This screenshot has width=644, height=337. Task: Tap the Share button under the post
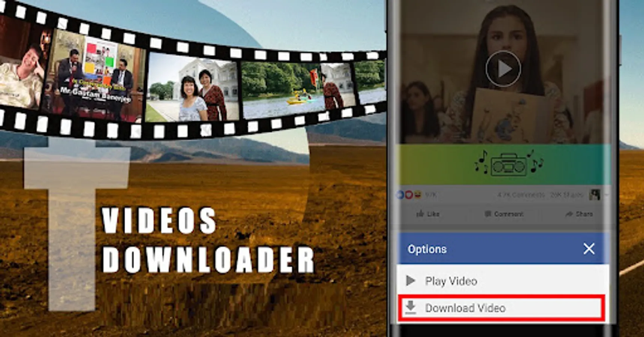(579, 214)
